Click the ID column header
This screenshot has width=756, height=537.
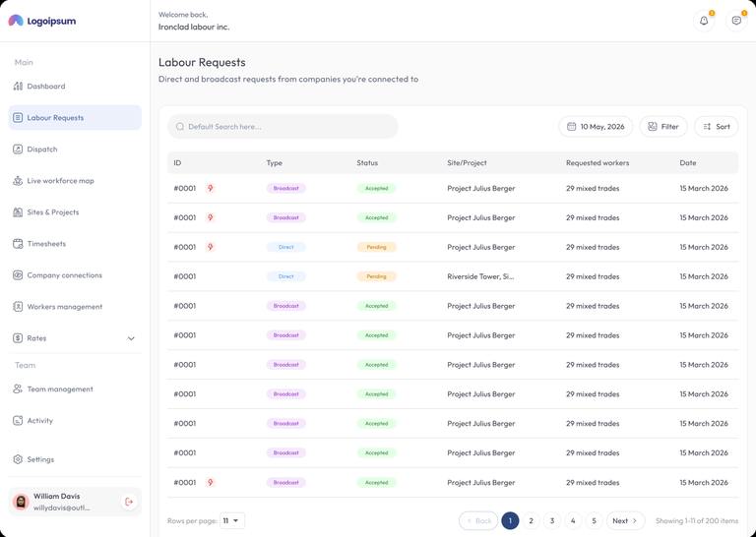(177, 163)
